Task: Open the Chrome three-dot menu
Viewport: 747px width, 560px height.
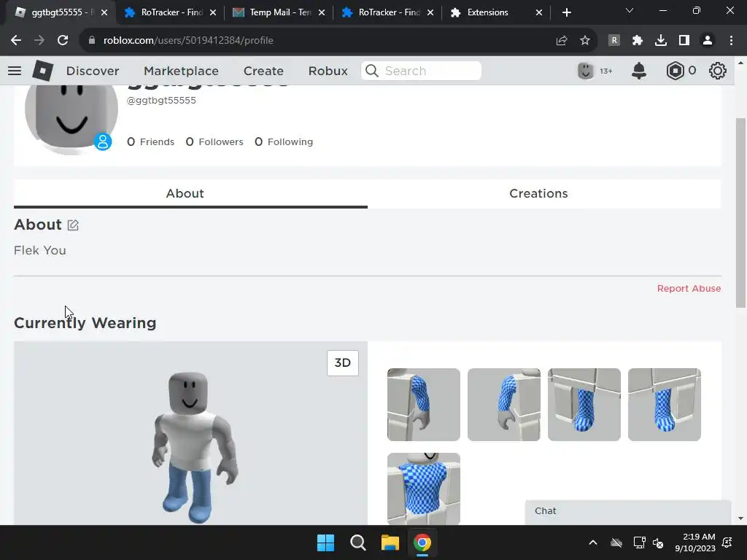Action: [x=731, y=41]
